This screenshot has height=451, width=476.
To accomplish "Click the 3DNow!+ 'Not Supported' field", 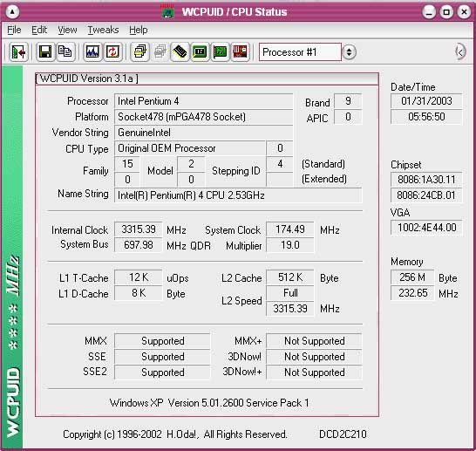I will [314, 372].
